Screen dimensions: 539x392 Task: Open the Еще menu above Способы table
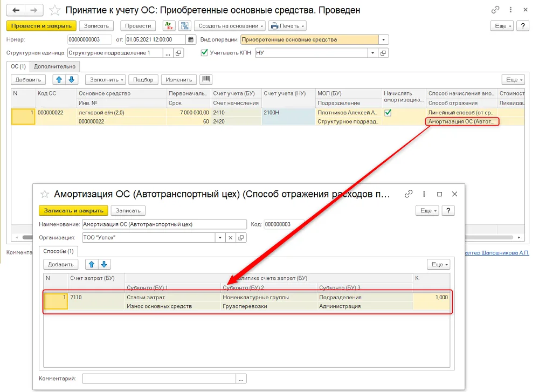coord(439,264)
